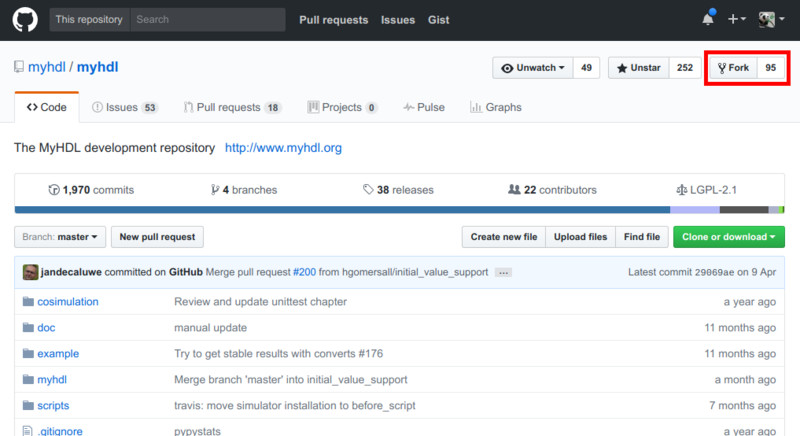
Task: Click Upload files button
Action: (581, 237)
